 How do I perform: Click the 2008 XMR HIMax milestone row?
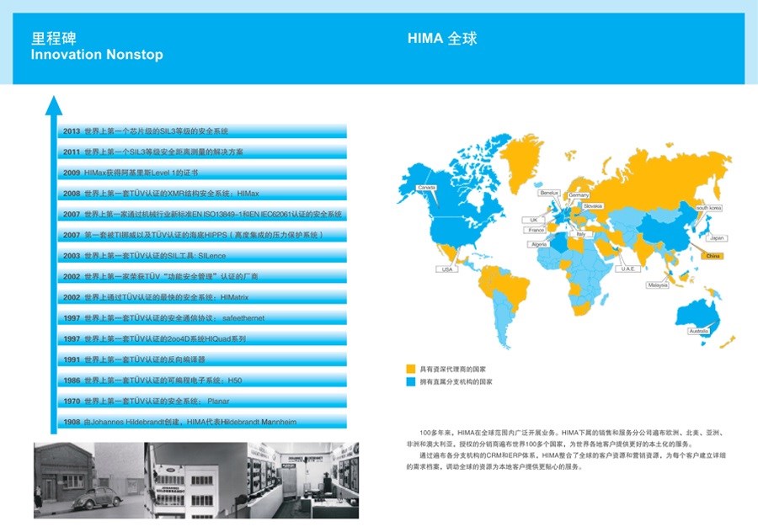click(202, 194)
